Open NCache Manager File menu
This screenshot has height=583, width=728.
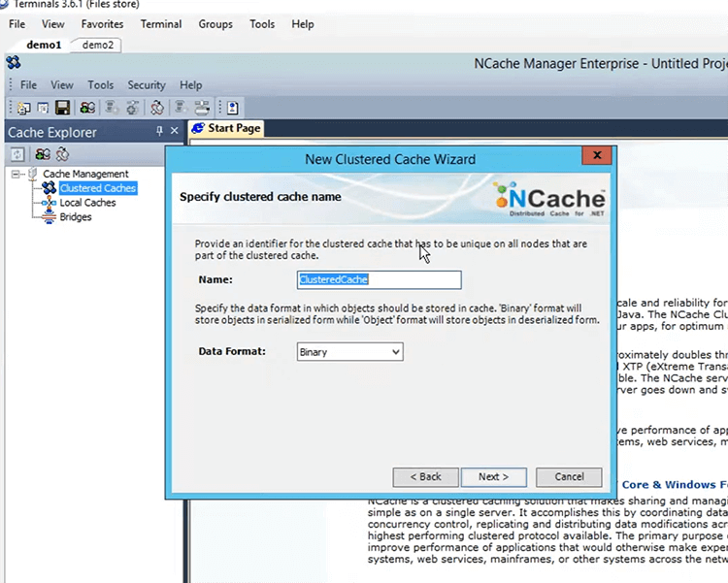pos(28,85)
